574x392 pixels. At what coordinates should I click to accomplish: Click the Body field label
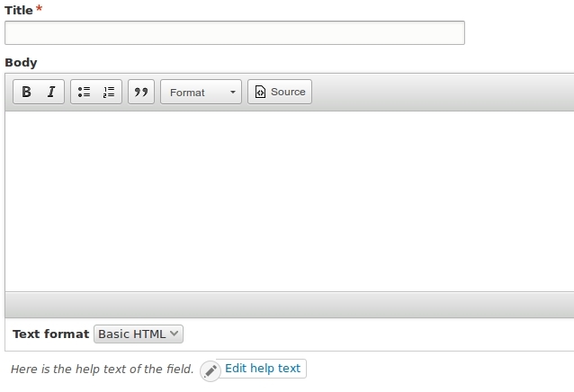21,63
